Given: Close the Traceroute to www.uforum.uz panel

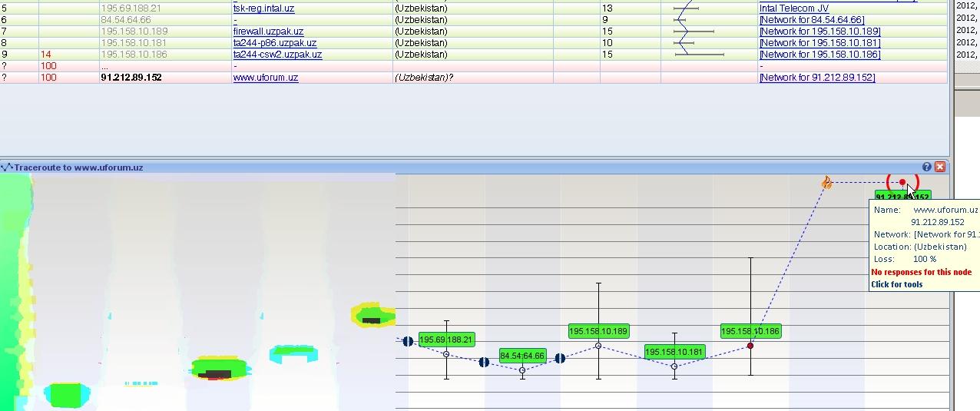Looking at the screenshot, I should [x=939, y=167].
